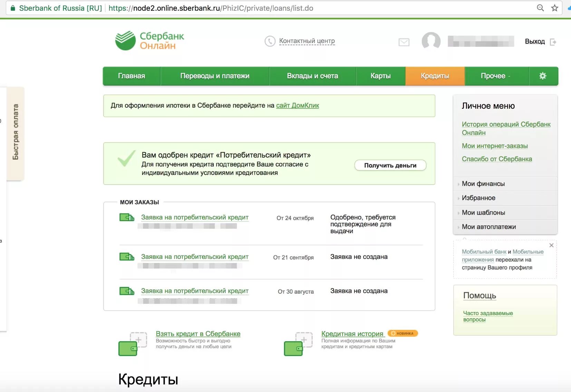Viewport: 571px width, 392px height.
Task: Go to the Карты tab
Action: coord(380,76)
